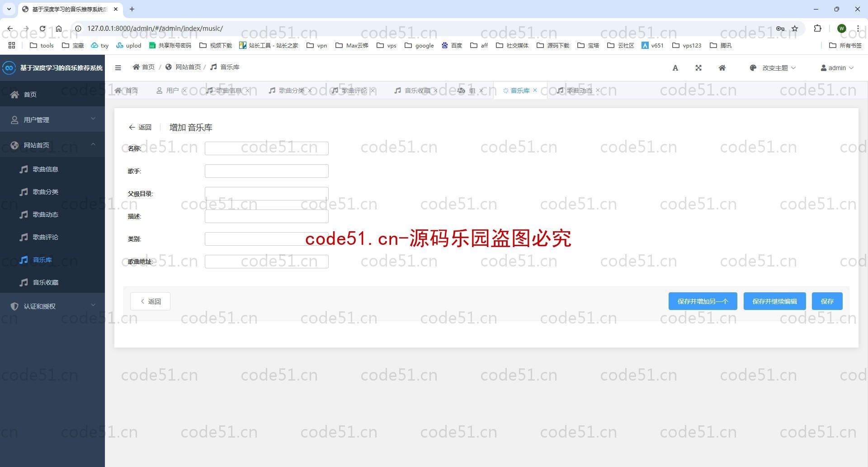The width and height of the screenshot is (868, 467).
Task: Open 歌曲信息 in sidebar
Action: coord(52,169)
